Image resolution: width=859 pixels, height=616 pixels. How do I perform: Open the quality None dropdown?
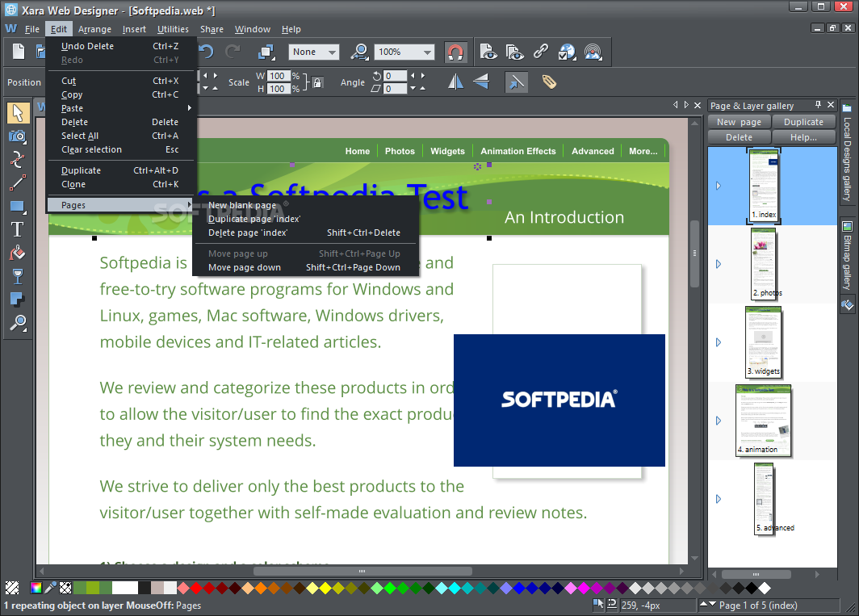click(314, 52)
